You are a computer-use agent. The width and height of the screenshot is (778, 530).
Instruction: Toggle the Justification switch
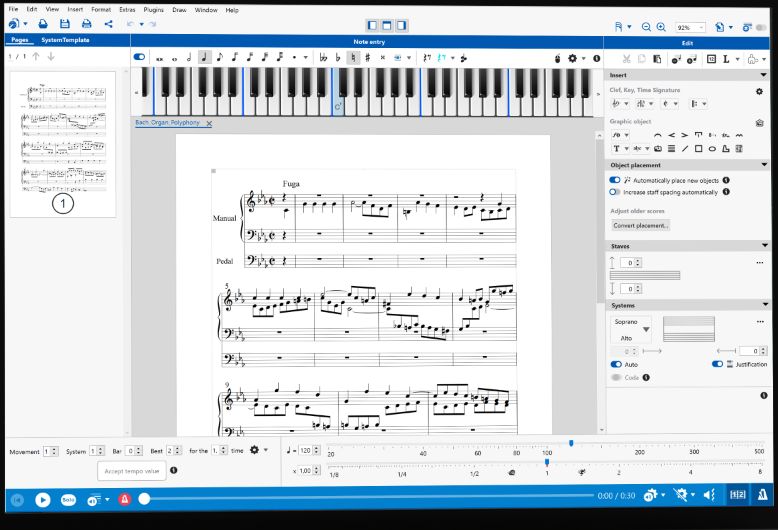[x=717, y=364]
